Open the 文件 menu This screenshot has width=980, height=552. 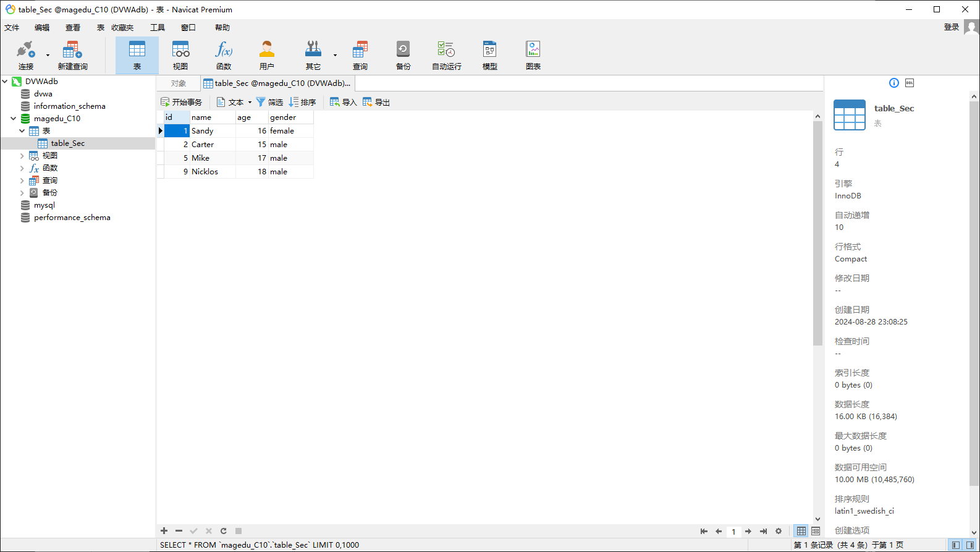point(12,28)
